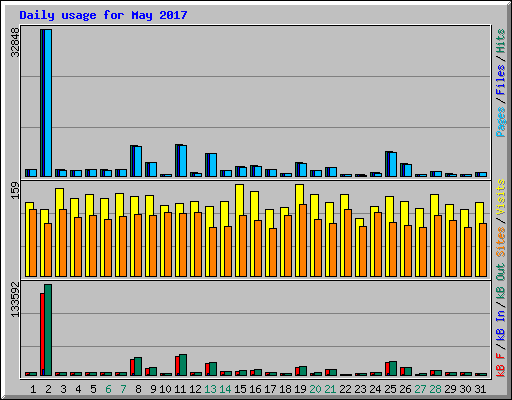Select the day 26 pages bar in top chart
Screen dimensions: 512x400
click(x=408, y=170)
